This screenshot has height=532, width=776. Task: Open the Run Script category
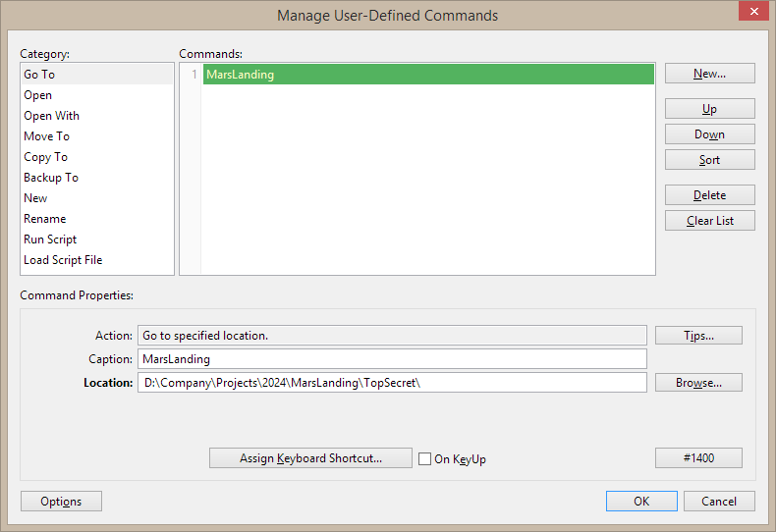click(x=50, y=239)
